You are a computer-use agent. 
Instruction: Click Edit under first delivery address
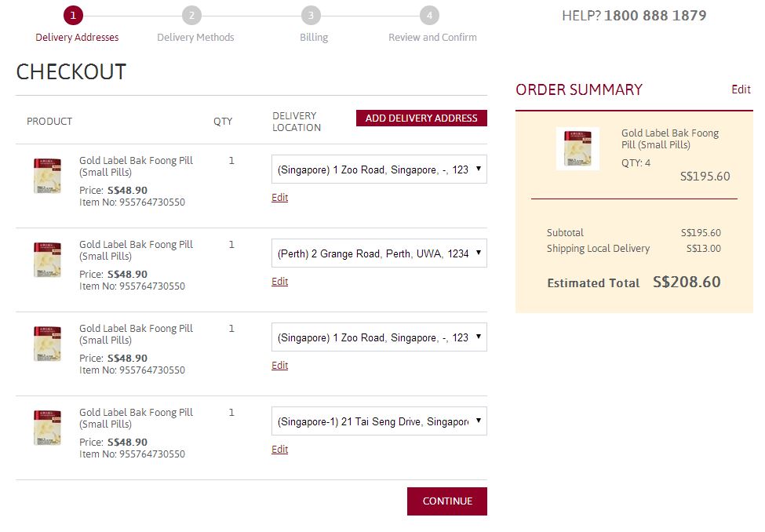[280, 198]
